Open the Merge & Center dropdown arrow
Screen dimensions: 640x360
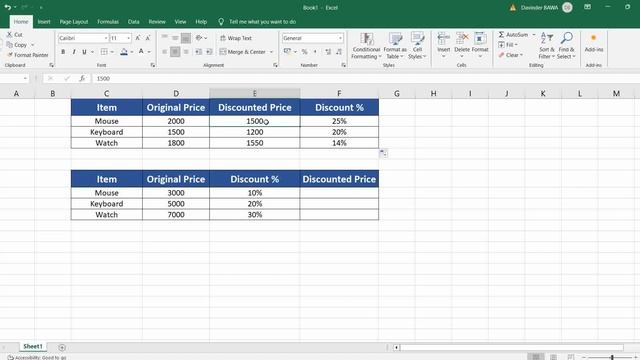(271, 52)
